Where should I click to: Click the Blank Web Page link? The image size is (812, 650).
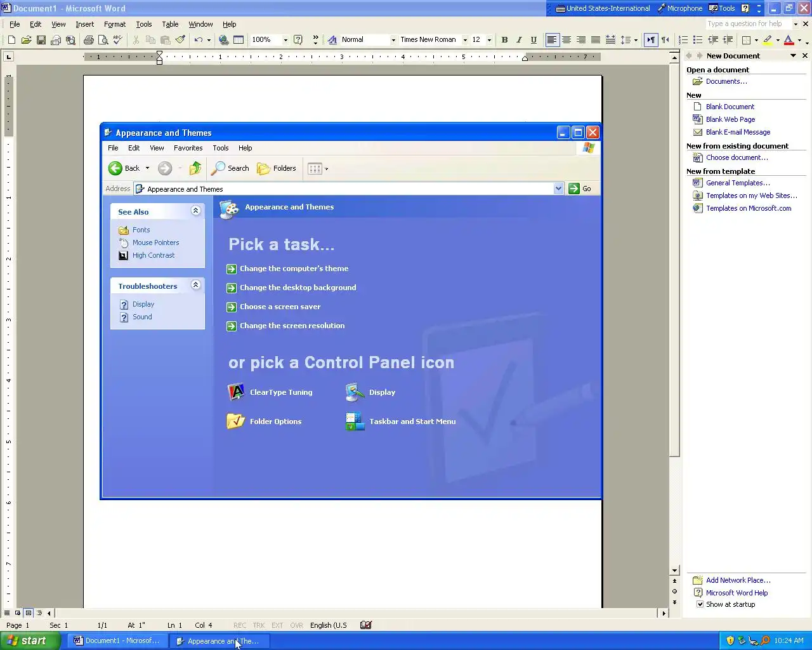(730, 119)
